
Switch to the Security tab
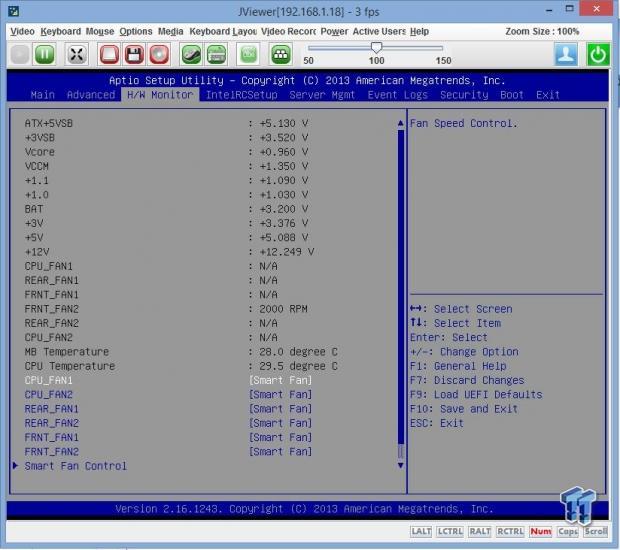click(x=464, y=95)
